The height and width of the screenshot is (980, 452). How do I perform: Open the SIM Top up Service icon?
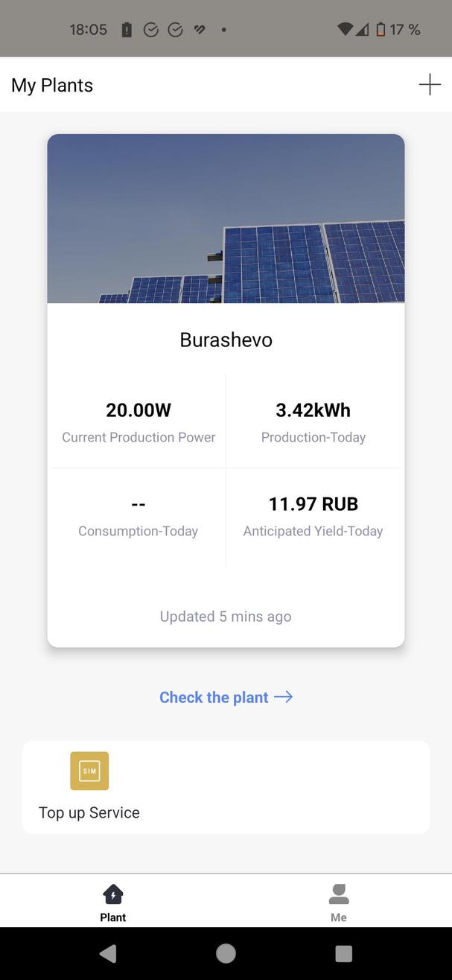pyautogui.click(x=89, y=771)
